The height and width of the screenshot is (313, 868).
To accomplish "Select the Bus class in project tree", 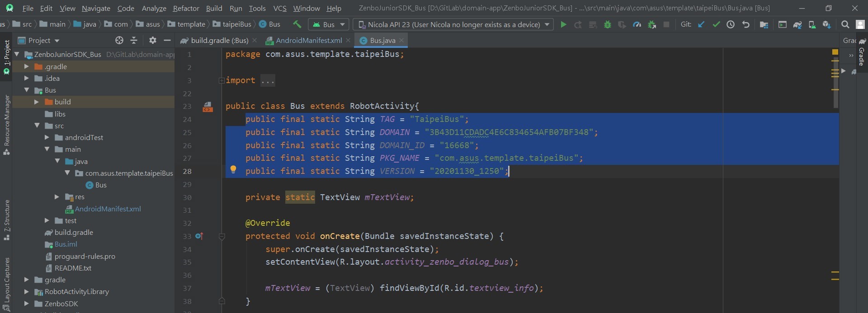I will pyautogui.click(x=96, y=185).
